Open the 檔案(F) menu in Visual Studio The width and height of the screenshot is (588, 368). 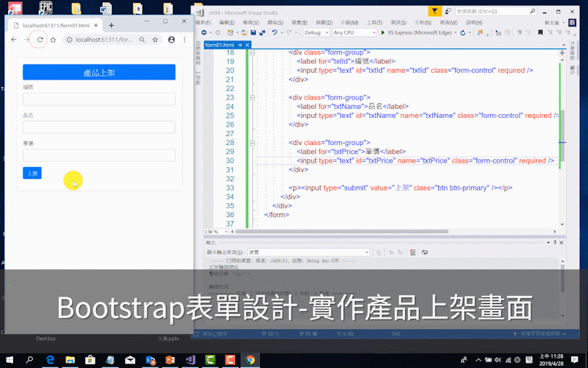204,23
